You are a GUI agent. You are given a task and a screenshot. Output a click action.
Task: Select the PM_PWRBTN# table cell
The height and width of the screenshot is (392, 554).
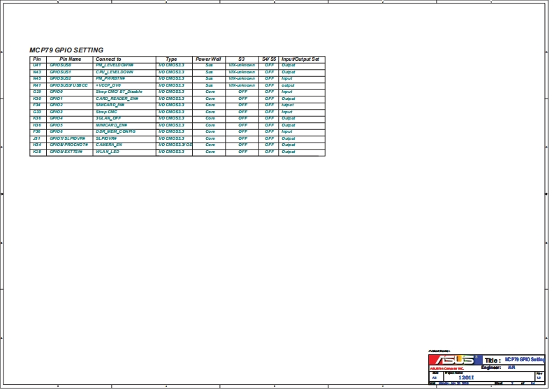112,79
